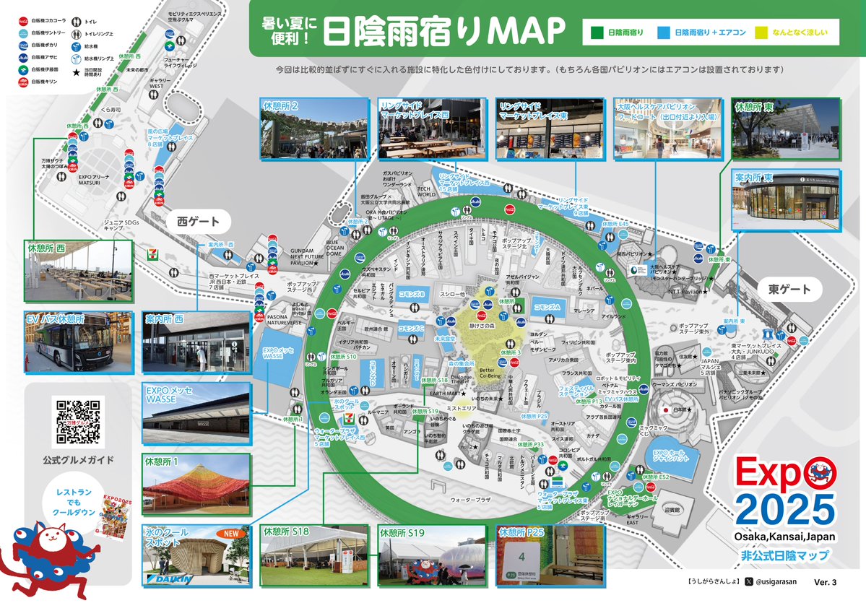Open the 休憩所 2 photo

point(314,129)
